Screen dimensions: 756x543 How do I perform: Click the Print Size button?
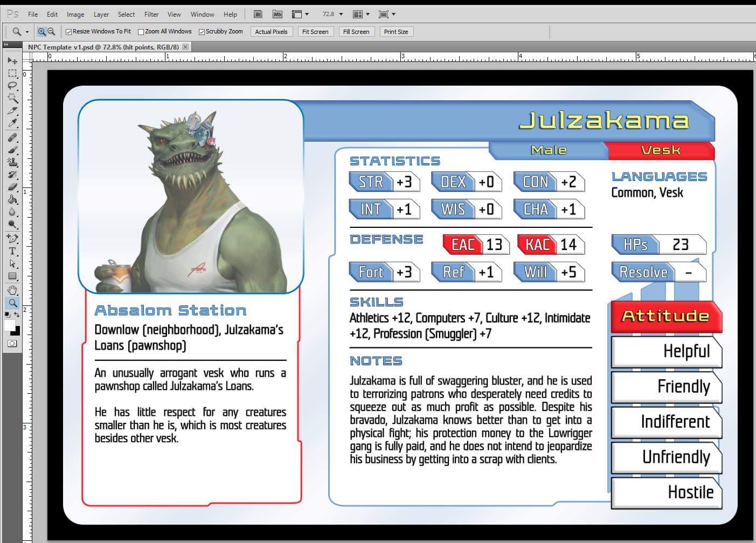tap(396, 32)
